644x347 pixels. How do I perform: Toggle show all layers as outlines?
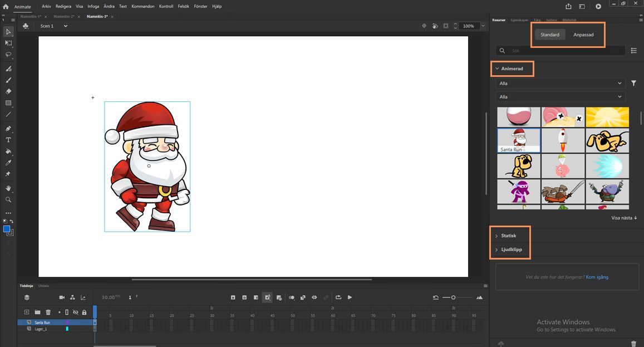pos(67,312)
